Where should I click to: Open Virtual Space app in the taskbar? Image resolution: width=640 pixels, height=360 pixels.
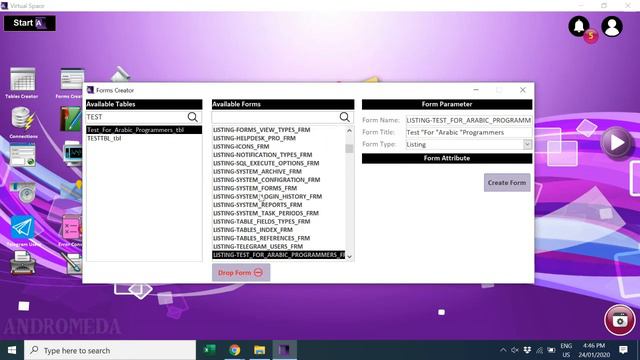pos(284,350)
